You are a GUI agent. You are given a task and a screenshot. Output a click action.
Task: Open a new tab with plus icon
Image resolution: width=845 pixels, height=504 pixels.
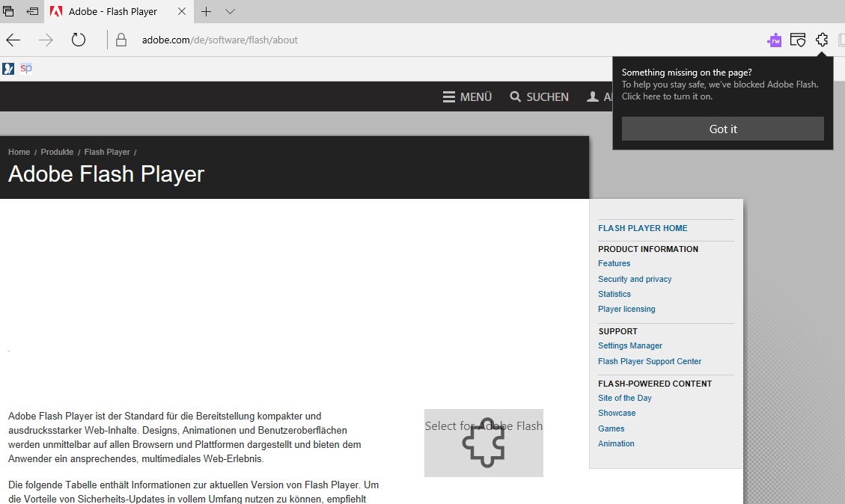206,11
